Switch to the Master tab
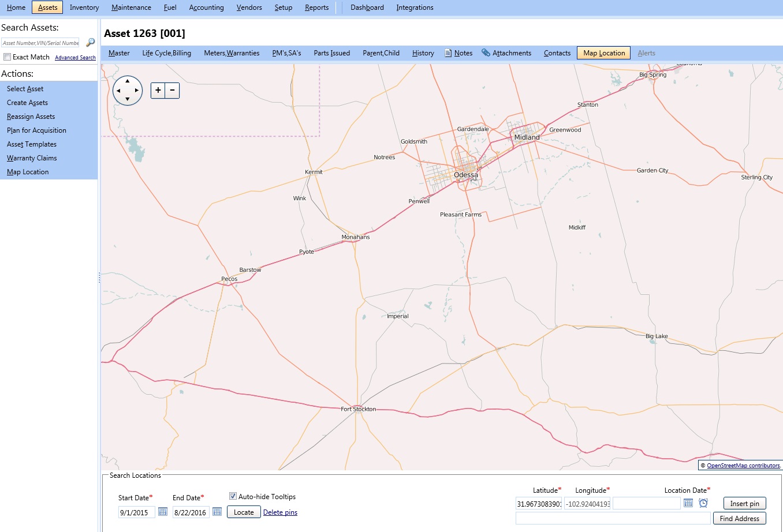783x532 pixels. click(119, 53)
